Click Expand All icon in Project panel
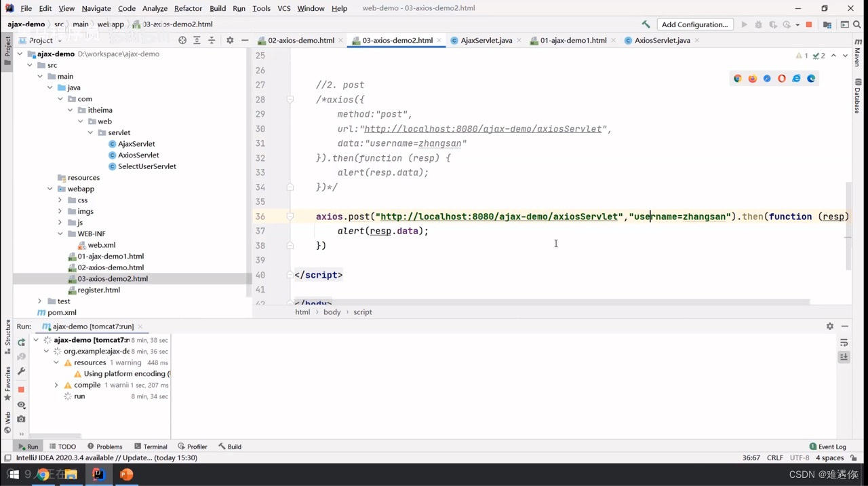868x486 pixels. [197, 41]
